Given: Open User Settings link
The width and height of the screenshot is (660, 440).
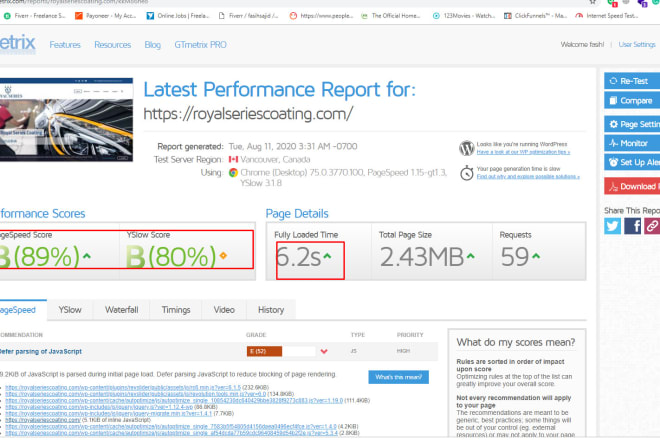Looking at the screenshot, I should pyautogui.click(x=637, y=44).
